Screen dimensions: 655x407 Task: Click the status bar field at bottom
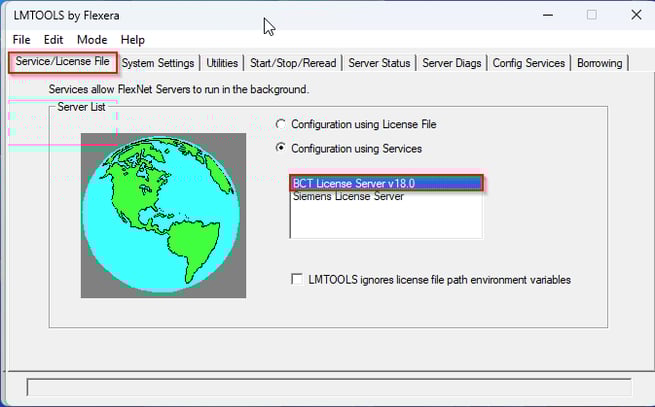tap(329, 387)
